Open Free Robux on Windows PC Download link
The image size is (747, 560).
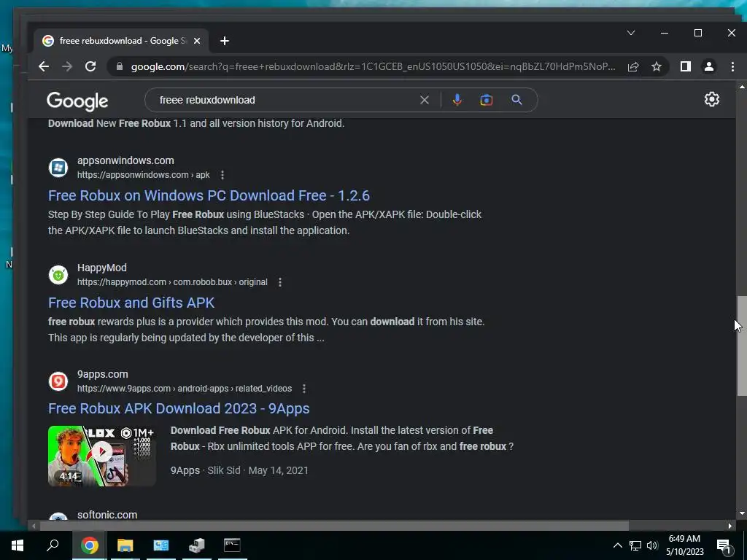(x=209, y=195)
